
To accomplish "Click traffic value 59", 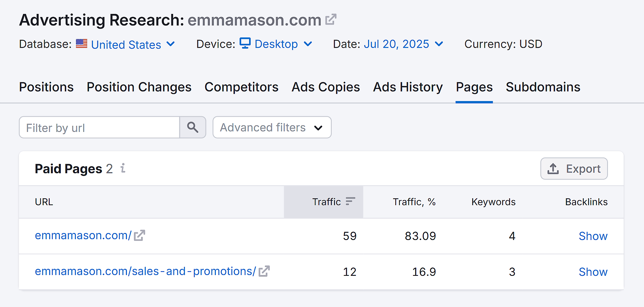I will pos(350,236).
